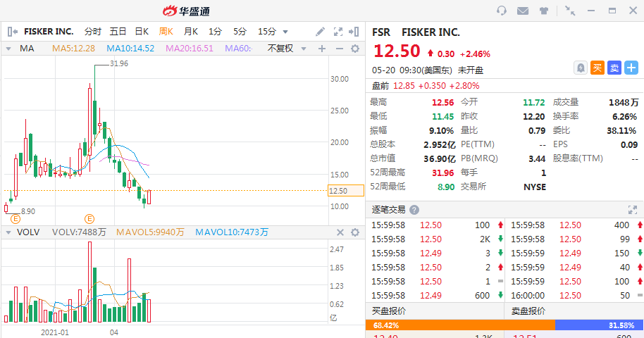Click the 2K trade quantity row
Viewport: 644px width, 338px height.
tap(437, 239)
